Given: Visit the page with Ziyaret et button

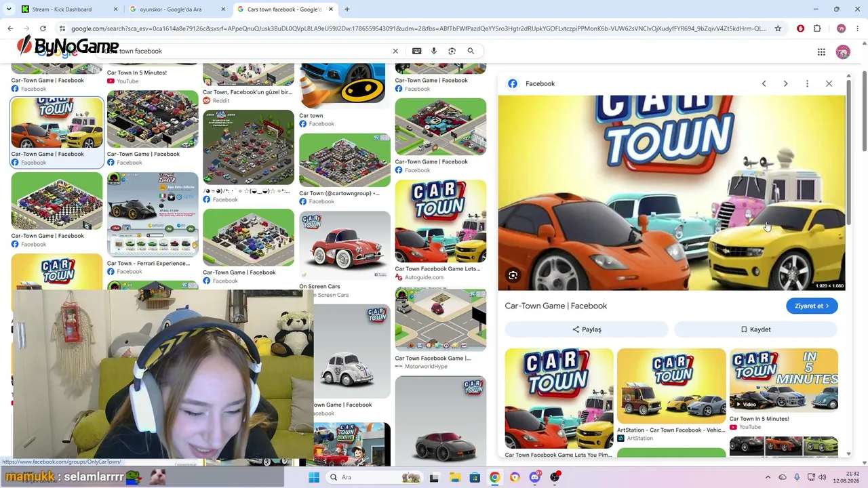Looking at the screenshot, I should tap(812, 306).
